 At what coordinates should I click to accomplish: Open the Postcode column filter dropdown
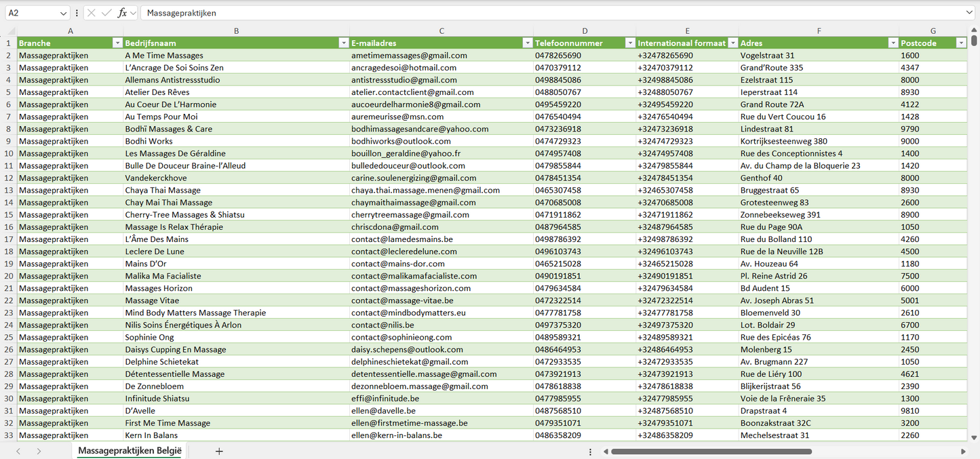tap(960, 43)
